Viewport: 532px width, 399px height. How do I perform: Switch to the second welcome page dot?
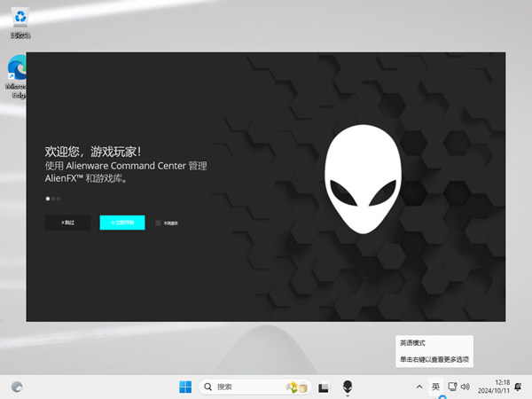tap(53, 199)
